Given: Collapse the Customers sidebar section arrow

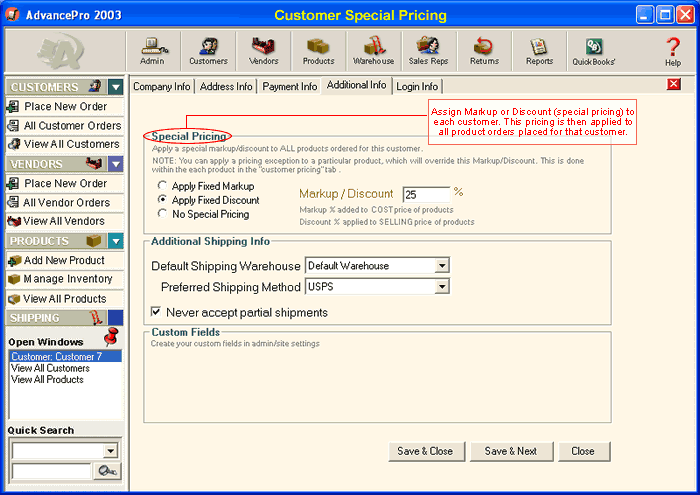Looking at the screenshot, I should tap(116, 87).
